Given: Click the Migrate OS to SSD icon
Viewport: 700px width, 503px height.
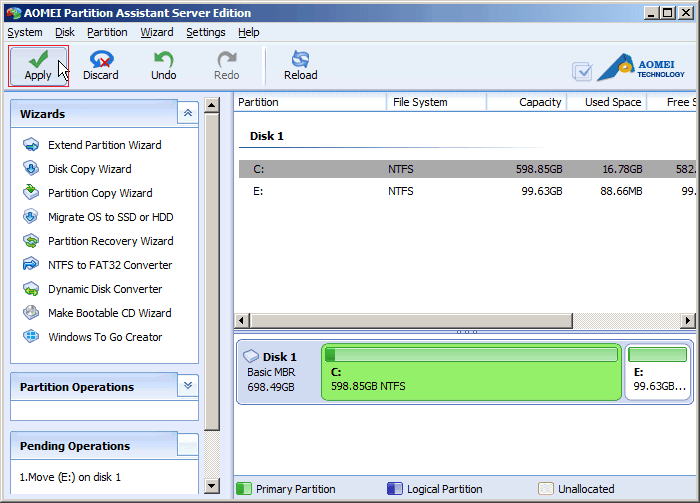Looking at the screenshot, I should pyautogui.click(x=31, y=216).
